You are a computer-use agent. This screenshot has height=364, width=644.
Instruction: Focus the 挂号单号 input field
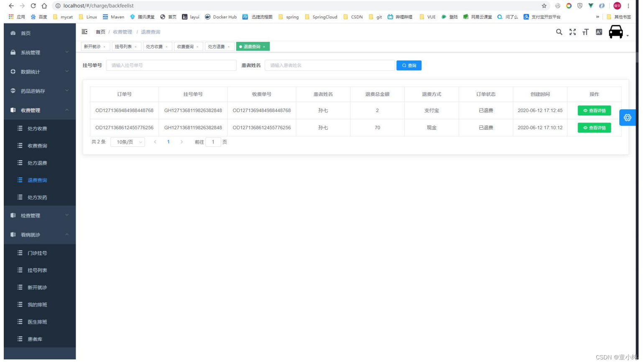click(x=171, y=65)
